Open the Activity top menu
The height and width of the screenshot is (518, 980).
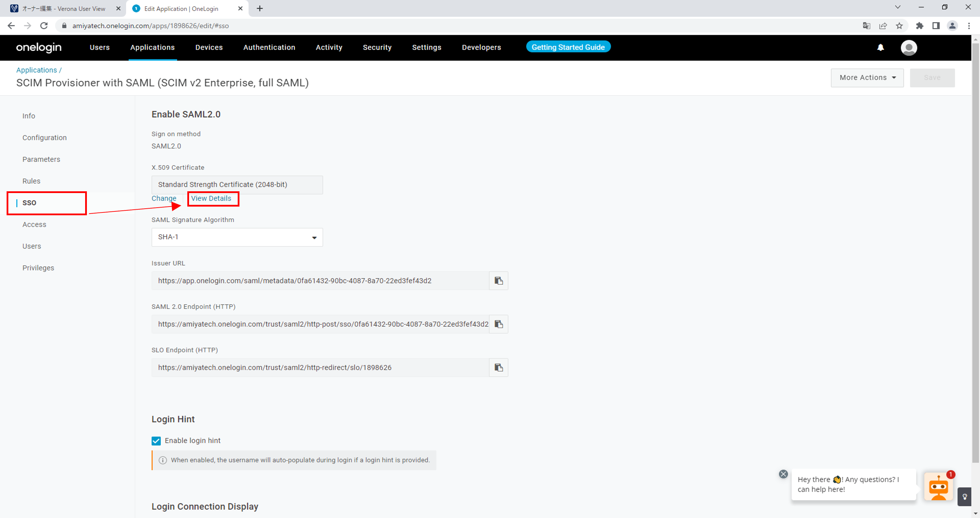pyautogui.click(x=329, y=48)
